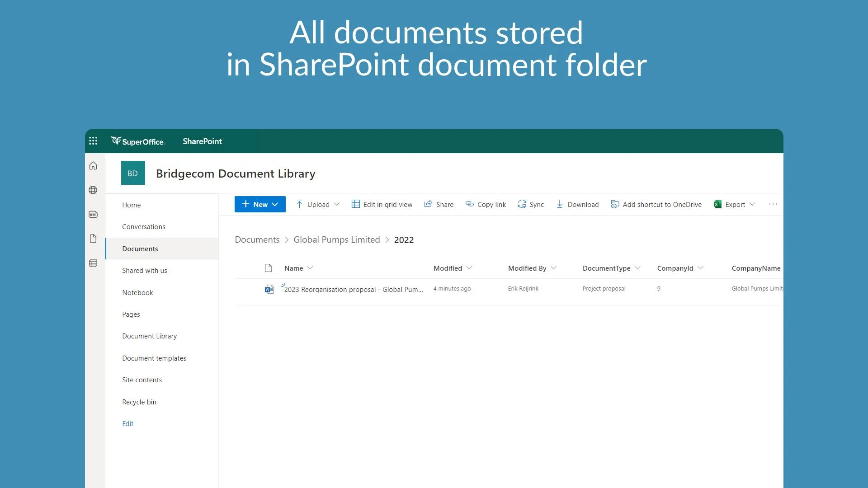Open the lists icon in left rail
Screen dimensions: 868x488
coord(93,263)
